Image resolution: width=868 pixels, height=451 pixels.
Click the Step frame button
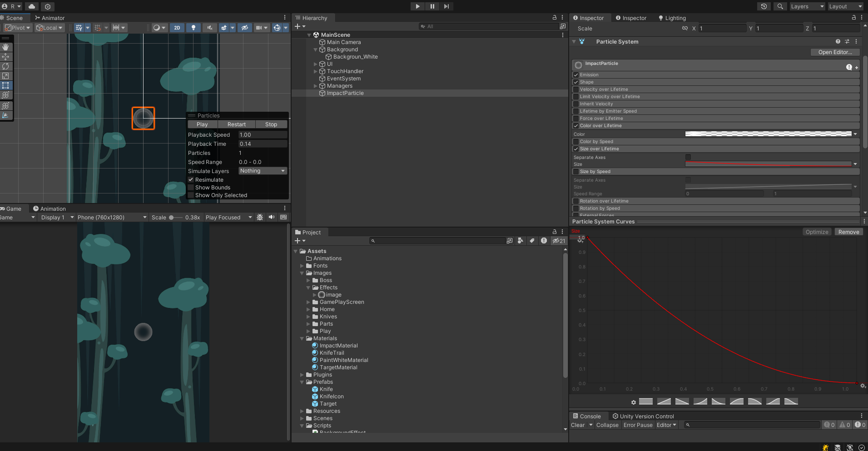click(446, 6)
